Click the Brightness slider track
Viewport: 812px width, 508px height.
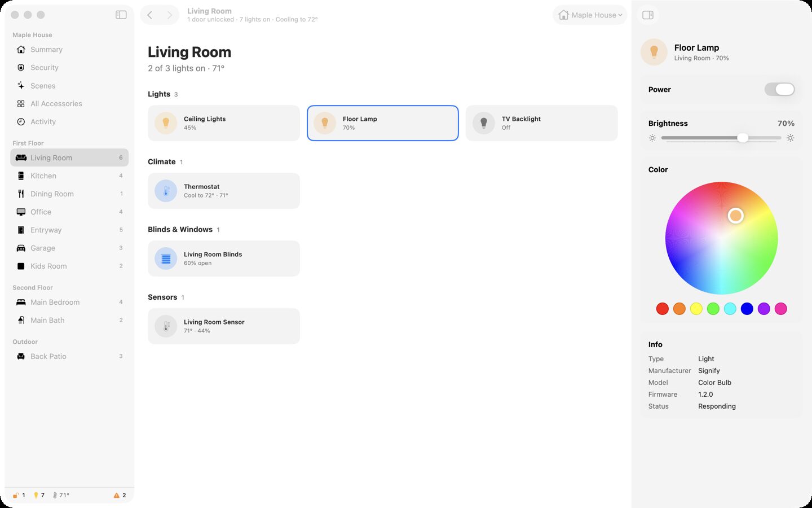click(x=721, y=138)
